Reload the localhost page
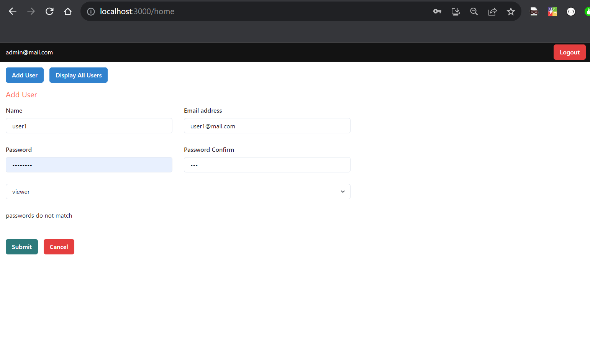This screenshot has height=364, width=590. click(x=49, y=11)
